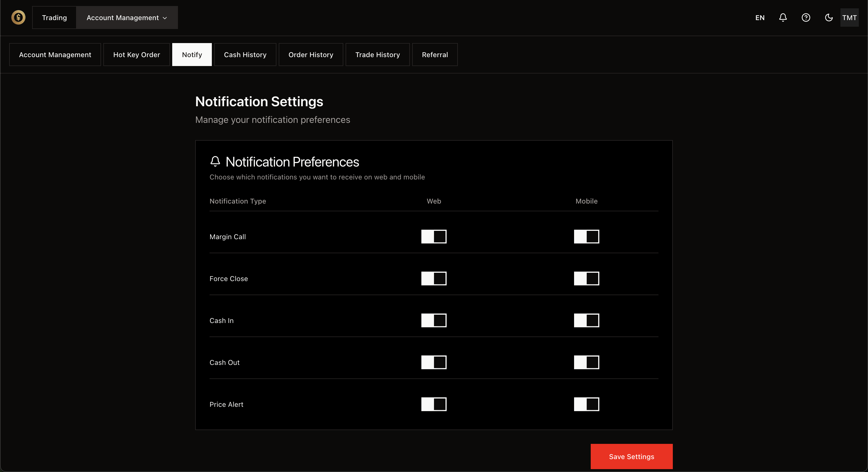The image size is (868, 472).
Task: Toggle Price Alert mobile notifications
Action: (586, 404)
